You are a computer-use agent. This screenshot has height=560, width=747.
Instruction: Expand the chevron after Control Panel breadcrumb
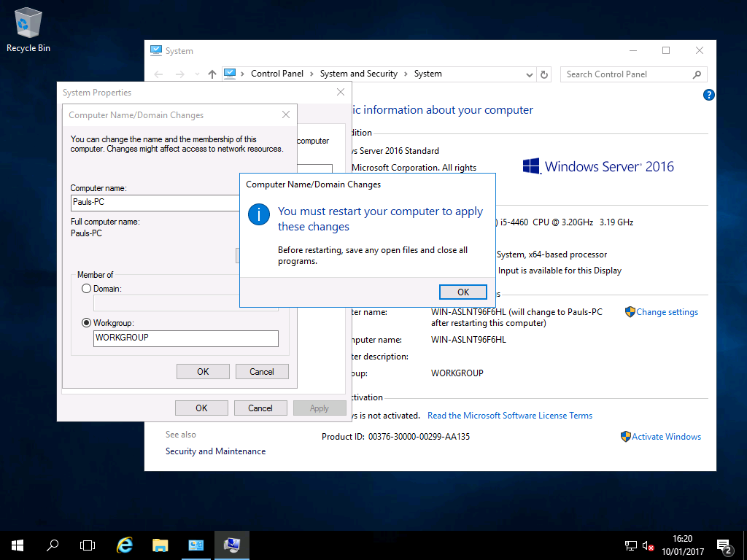[x=311, y=74]
